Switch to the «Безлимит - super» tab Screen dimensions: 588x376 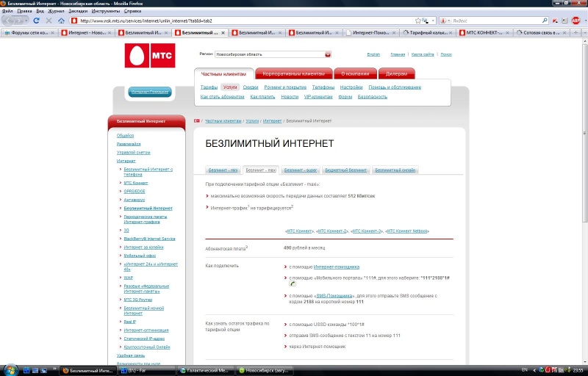[x=299, y=170]
